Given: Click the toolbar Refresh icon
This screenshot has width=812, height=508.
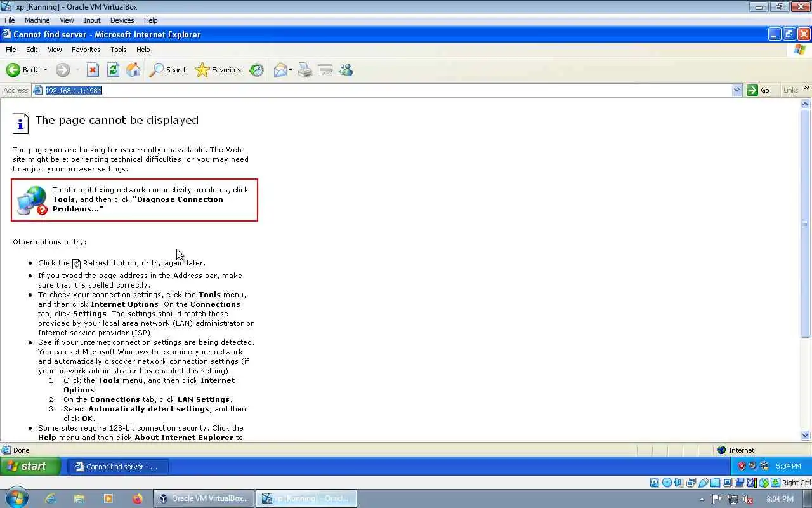Looking at the screenshot, I should [x=113, y=70].
